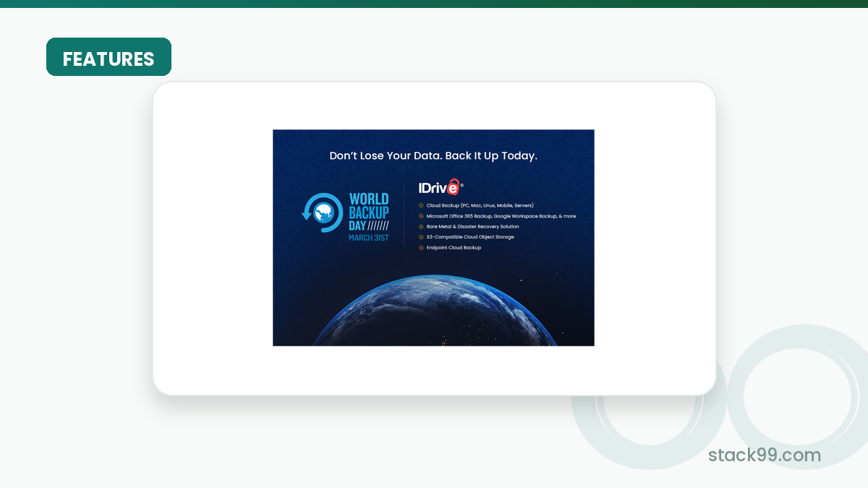Screen dimensions: 868x488
Task: Click the red padlock in the IDrive logo
Action: (x=453, y=187)
